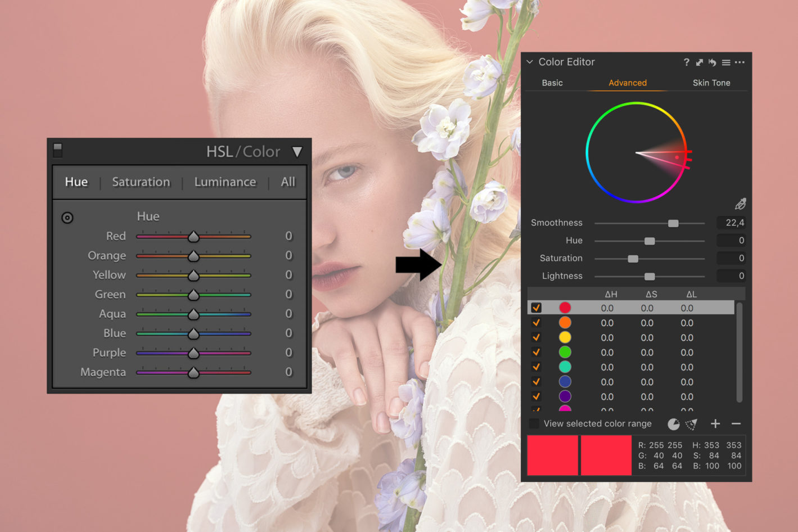Open the Saturation tab in HSL panel
The image size is (798, 532).
[141, 182]
